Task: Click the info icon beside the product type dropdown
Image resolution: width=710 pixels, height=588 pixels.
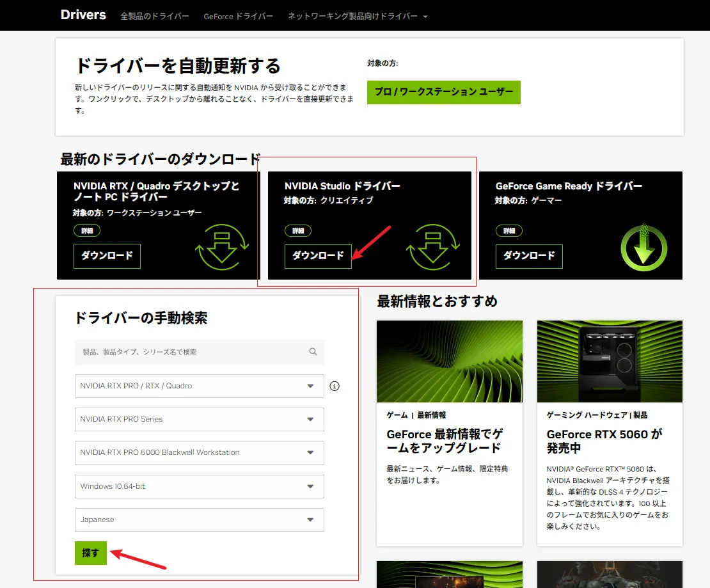Action: 335,386
